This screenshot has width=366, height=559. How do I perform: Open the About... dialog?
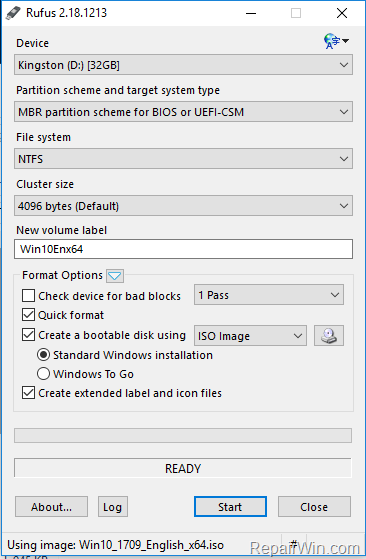pyautogui.click(x=51, y=507)
